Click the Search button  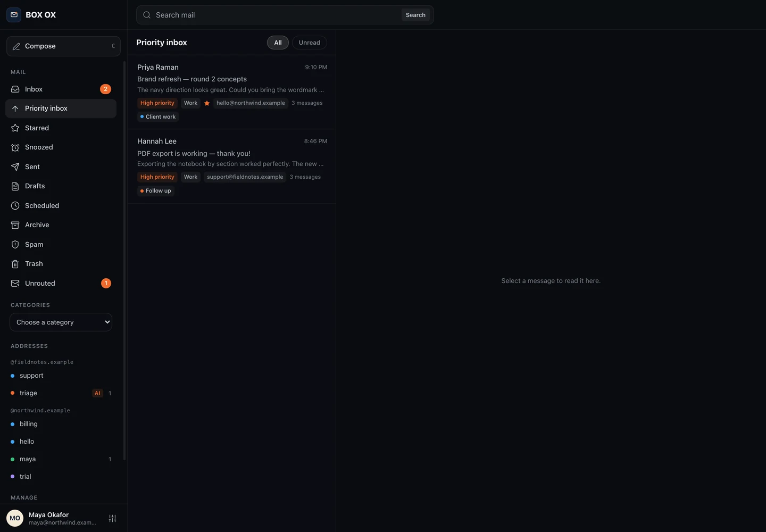pyautogui.click(x=415, y=15)
